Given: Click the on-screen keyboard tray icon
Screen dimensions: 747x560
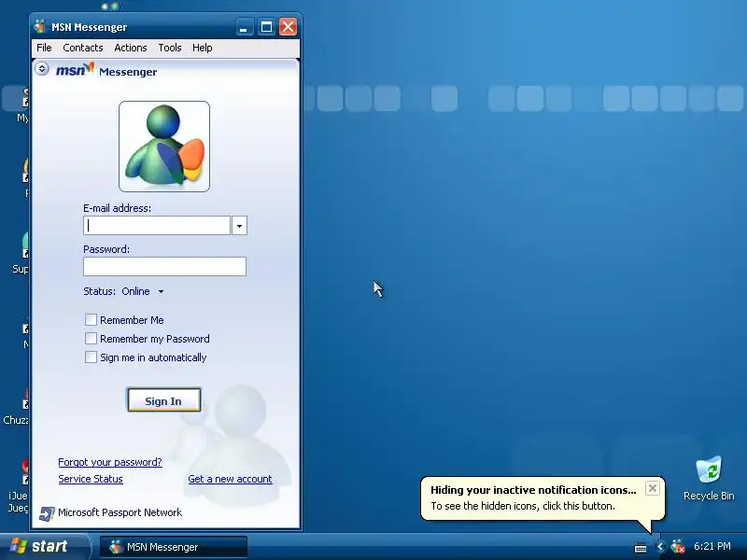Looking at the screenshot, I should coord(641,548).
